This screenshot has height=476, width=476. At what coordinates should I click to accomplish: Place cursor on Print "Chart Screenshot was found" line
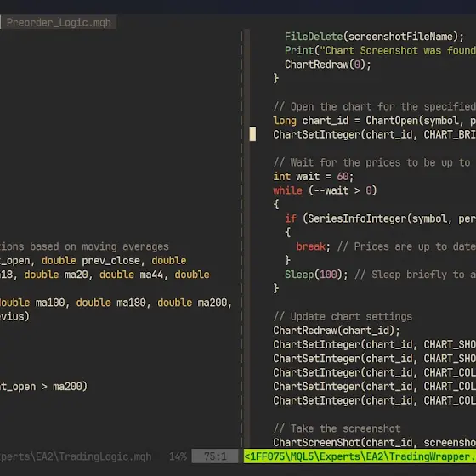(380, 50)
